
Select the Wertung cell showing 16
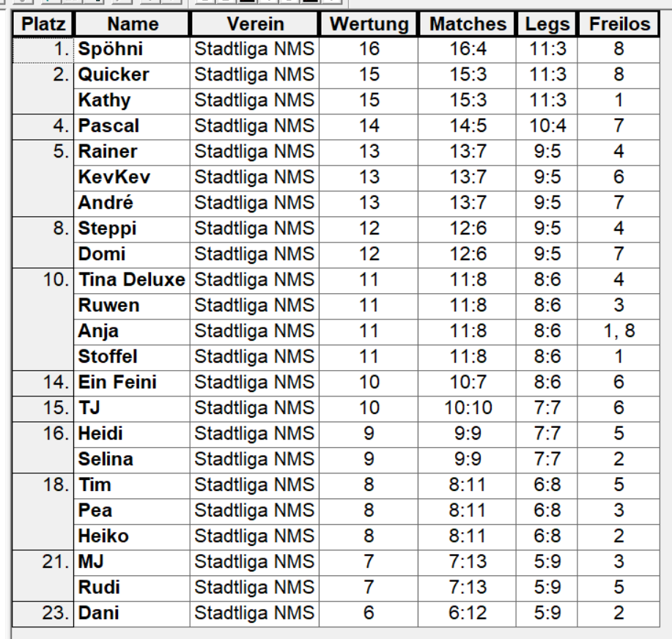(x=369, y=50)
